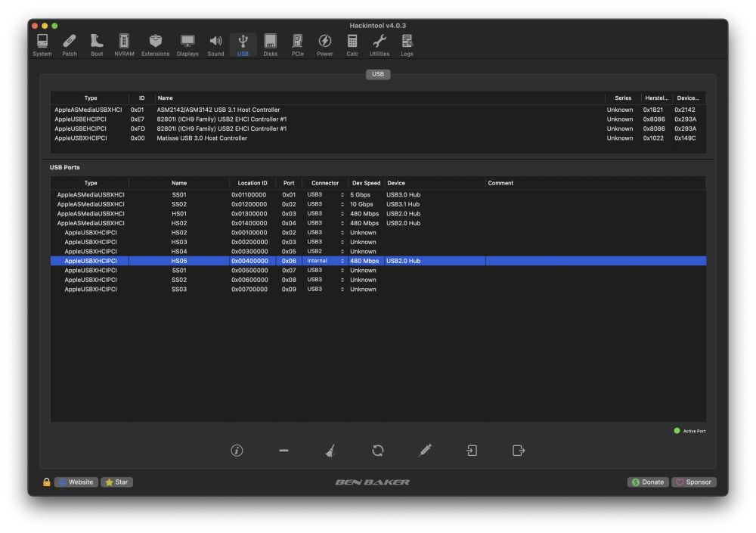Click the USB tab label
756x533 pixels.
tap(378, 74)
